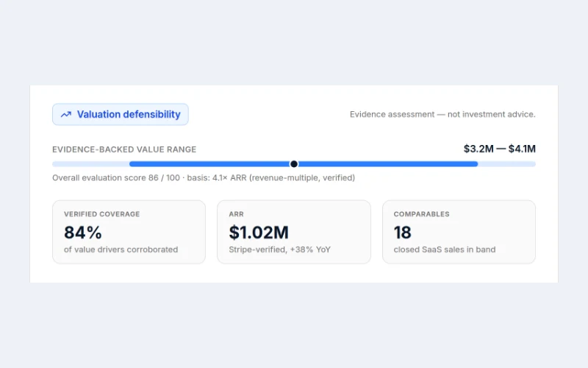Click the 'Valuation defensibility' badge
Image resolution: width=588 pixels, height=368 pixels.
tap(121, 114)
